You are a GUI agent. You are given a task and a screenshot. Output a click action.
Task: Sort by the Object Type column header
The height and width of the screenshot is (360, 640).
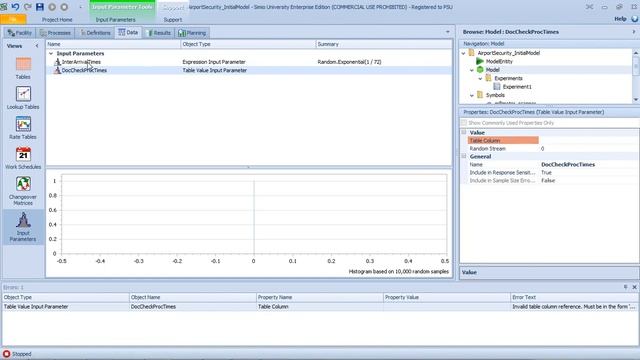[248, 44]
